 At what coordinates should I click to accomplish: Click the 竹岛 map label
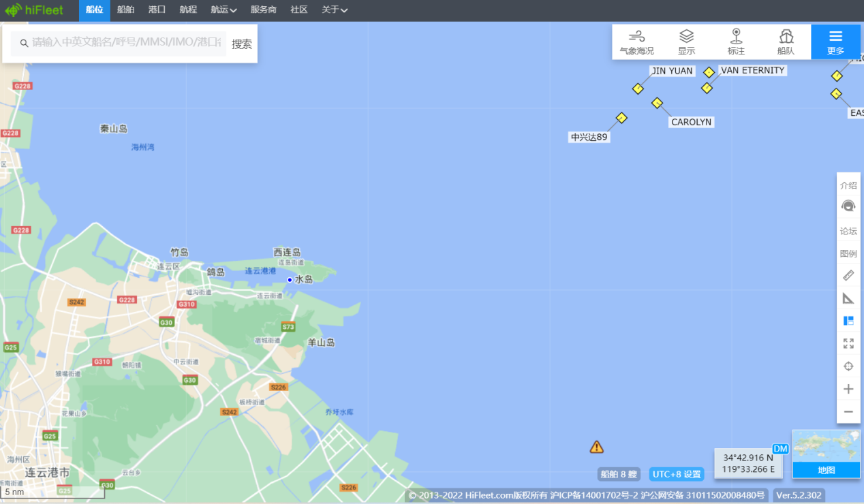[x=179, y=252]
